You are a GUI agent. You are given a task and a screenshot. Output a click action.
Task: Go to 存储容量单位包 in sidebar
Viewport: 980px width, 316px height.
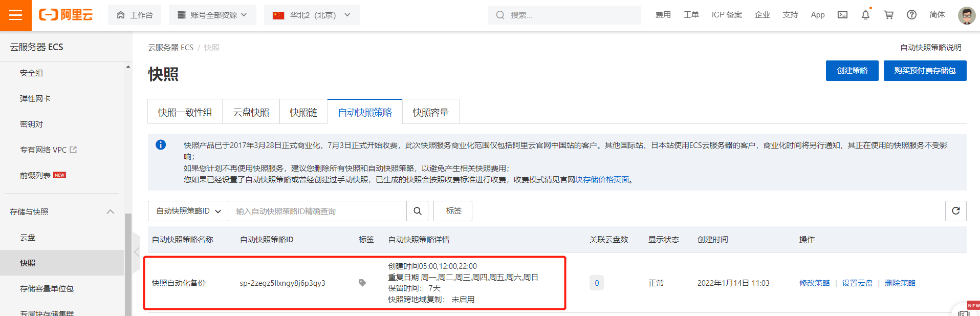click(47, 289)
